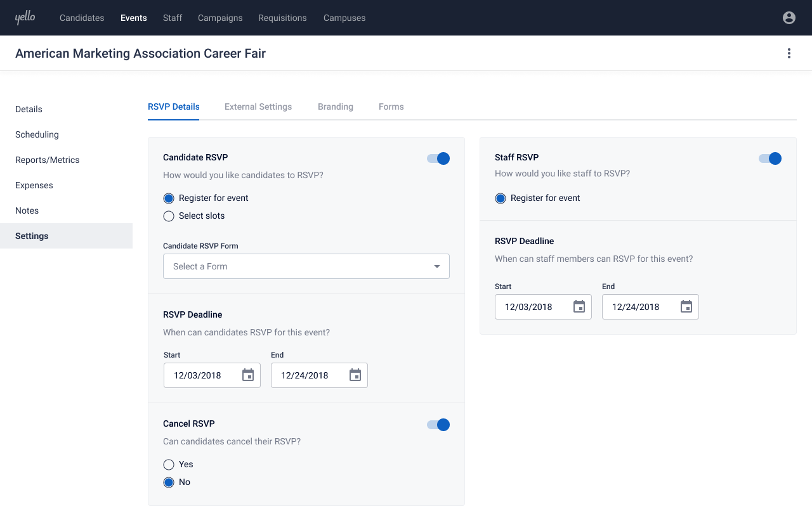Screen dimensions: 812x530
Task: Click 'When can candidates RSVP for this event?' text
Action: tap(246, 332)
